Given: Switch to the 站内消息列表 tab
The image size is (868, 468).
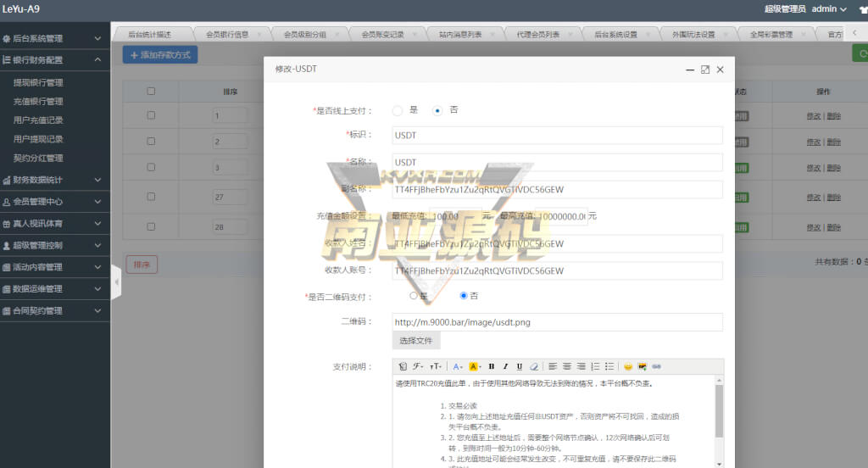Looking at the screenshot, I should (460, 35).
